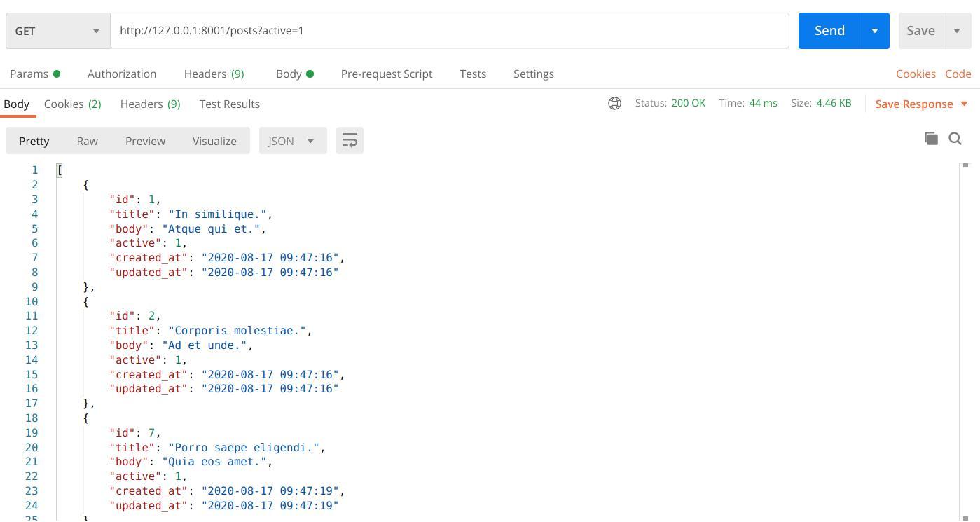The image size is (980, 522).
Task: Open the Tests tab
Action: pyautogui.click(x=473, y=74)
